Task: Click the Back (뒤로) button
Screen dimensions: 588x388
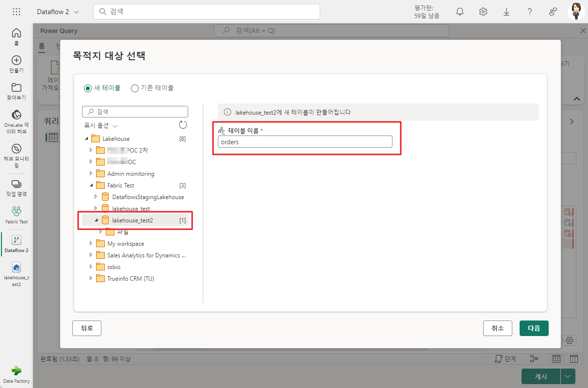Action: (x=87, y=328)
